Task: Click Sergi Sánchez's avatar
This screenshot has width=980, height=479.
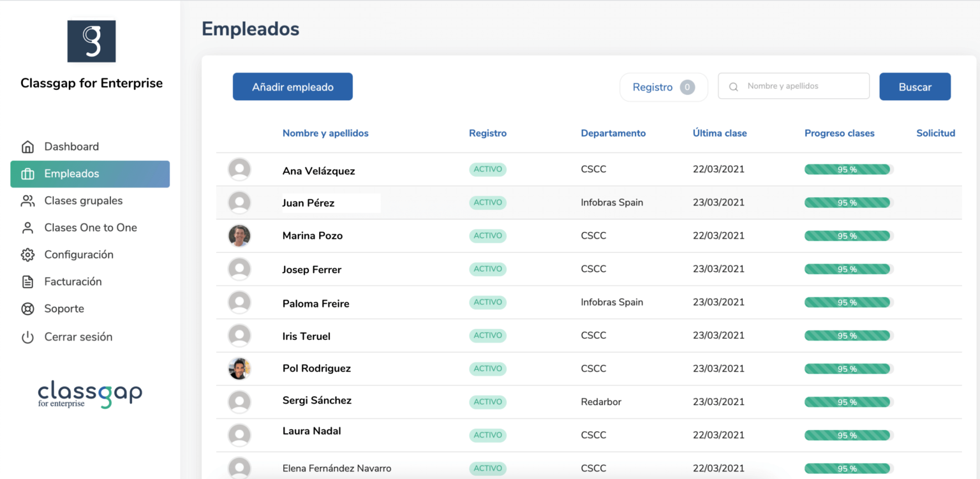Action: click(239, 402)
